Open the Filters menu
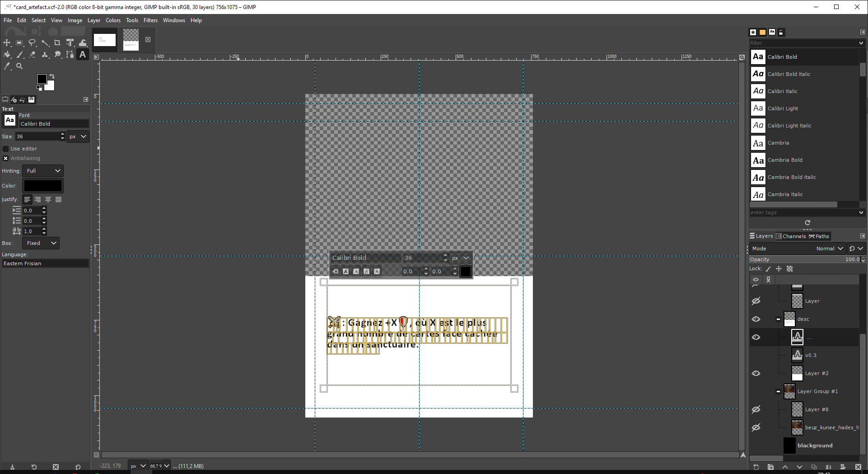The image size is (868, 474). pos(150,20)
